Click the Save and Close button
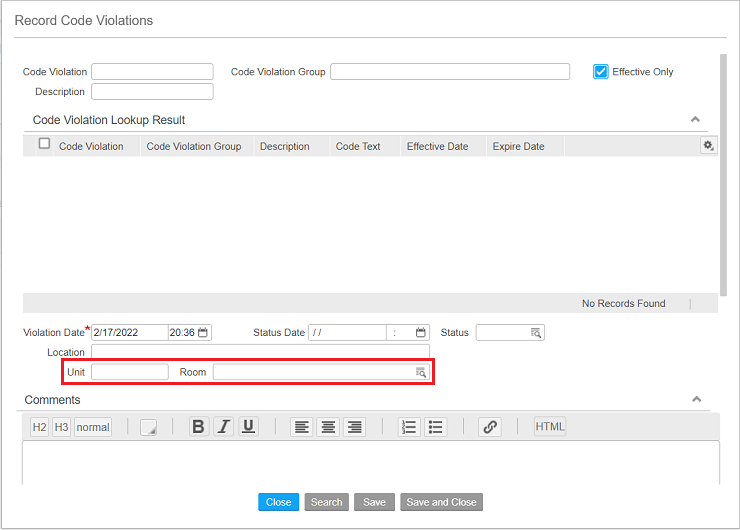 coord(441,502)
